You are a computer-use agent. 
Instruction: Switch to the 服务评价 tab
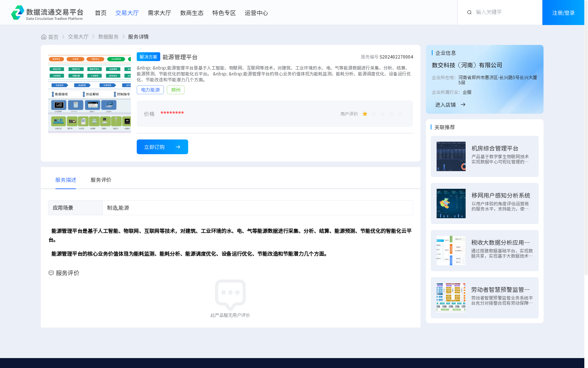pyautogui.click(x=101, y=180)
